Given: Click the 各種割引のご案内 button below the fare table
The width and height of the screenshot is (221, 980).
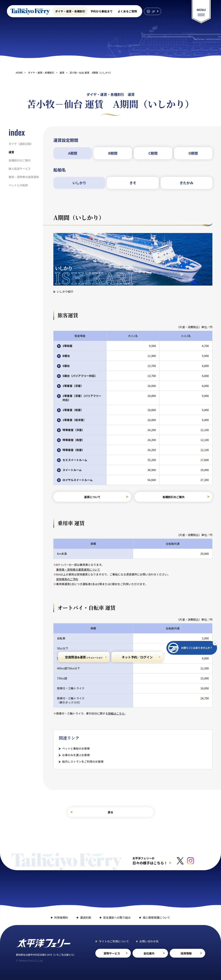Looking at the screenshot, I should tap(173, 497).
